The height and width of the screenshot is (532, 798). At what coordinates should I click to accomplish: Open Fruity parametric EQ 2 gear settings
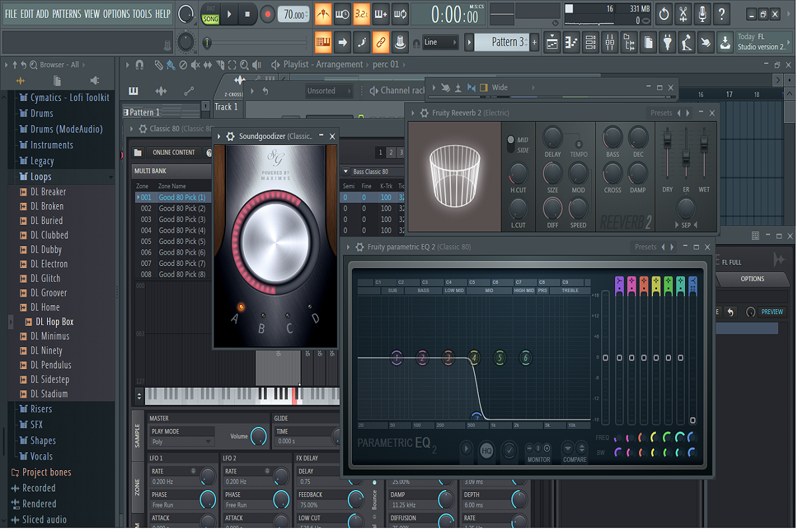pyautogui.click(x=359, y=247)
